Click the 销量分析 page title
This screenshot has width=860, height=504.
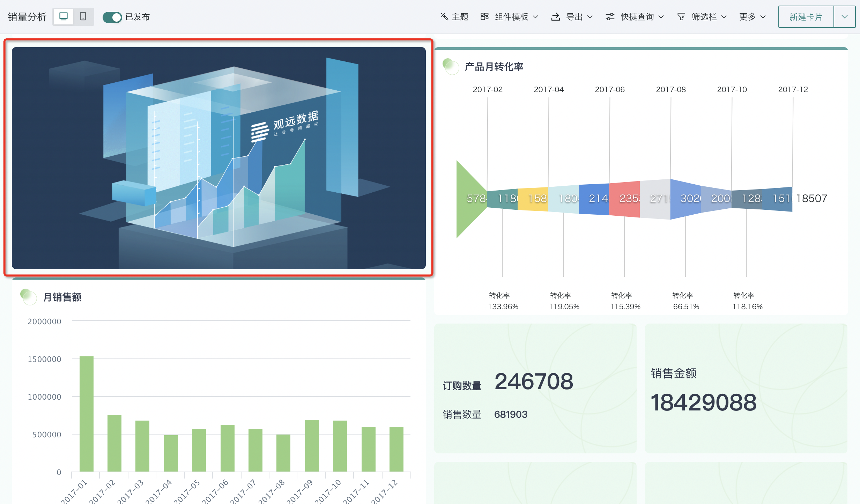pos(27,17)
